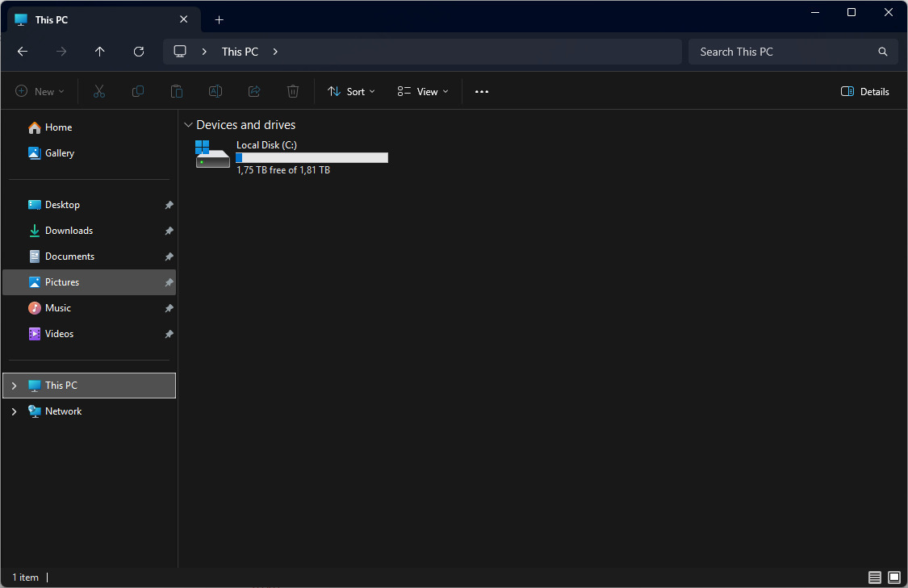Image resolution: width=908 pixels, height=588 pixels.
Task: Click the pin icon beside Music
Action: pyautogui.click(x=169, y=308)
